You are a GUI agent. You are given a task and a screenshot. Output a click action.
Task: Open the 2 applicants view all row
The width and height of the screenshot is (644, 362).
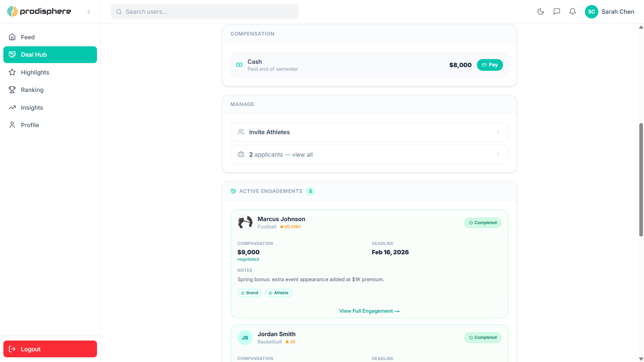369,155
